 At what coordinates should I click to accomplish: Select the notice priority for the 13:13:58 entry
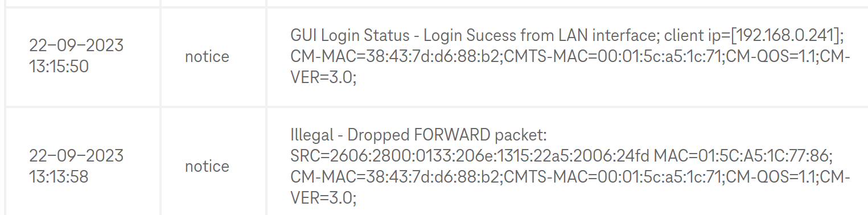click(207, 166)
